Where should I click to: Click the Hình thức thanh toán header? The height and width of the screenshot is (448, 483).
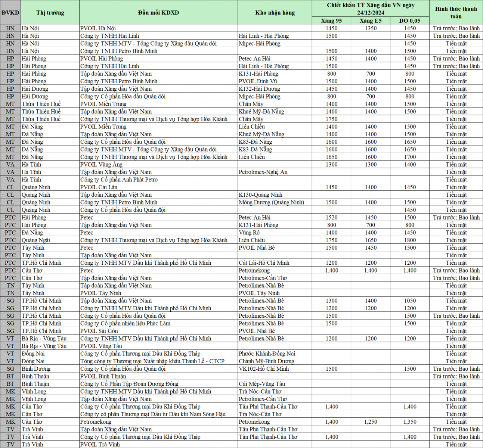(456, 12)
